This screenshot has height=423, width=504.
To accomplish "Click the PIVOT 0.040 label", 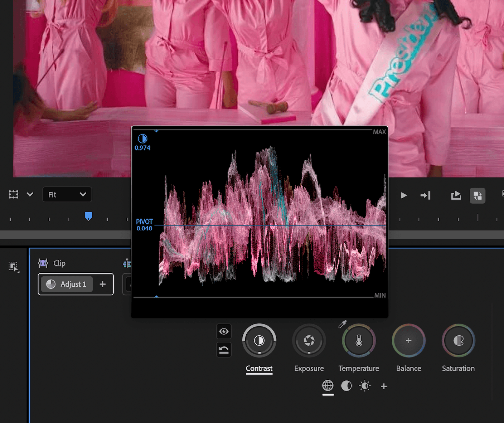I will pos(144,225).
